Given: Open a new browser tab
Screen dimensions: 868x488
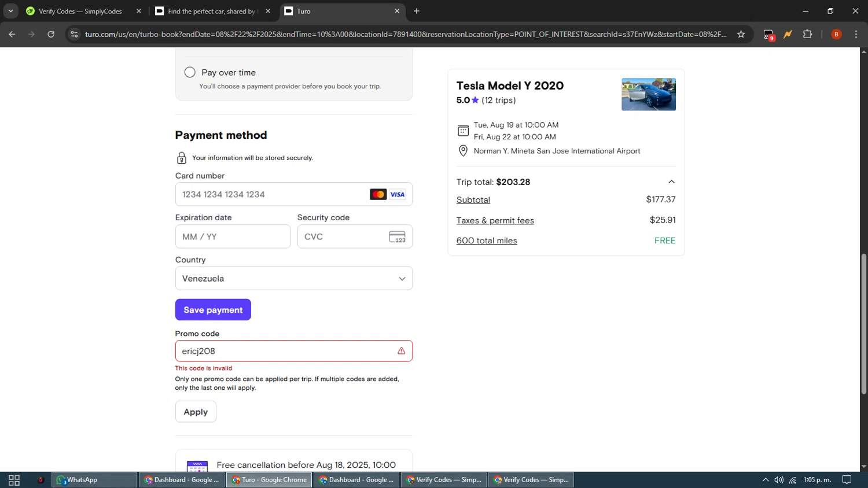Looking at the screenshot, I should coord(417,11).
